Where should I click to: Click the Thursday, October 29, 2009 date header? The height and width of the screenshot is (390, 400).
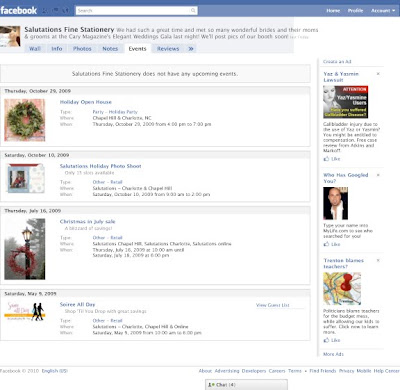38,91
